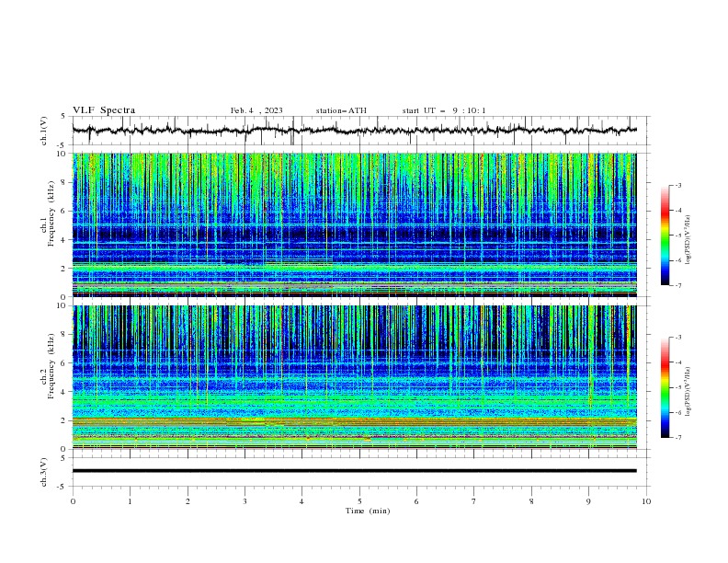728x563 pixels.
Task: Click the flat black ch.3 voltage trace
Action: point(354,471)
